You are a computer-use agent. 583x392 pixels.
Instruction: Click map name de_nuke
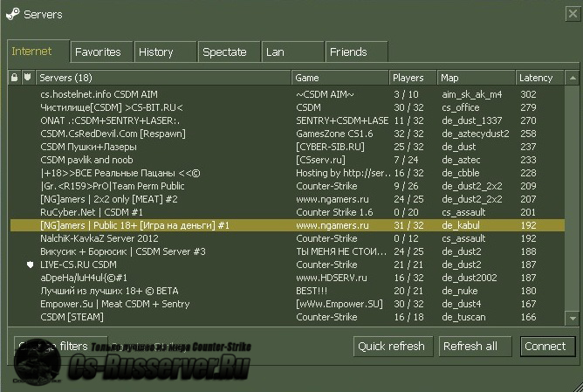click(460, 291)
